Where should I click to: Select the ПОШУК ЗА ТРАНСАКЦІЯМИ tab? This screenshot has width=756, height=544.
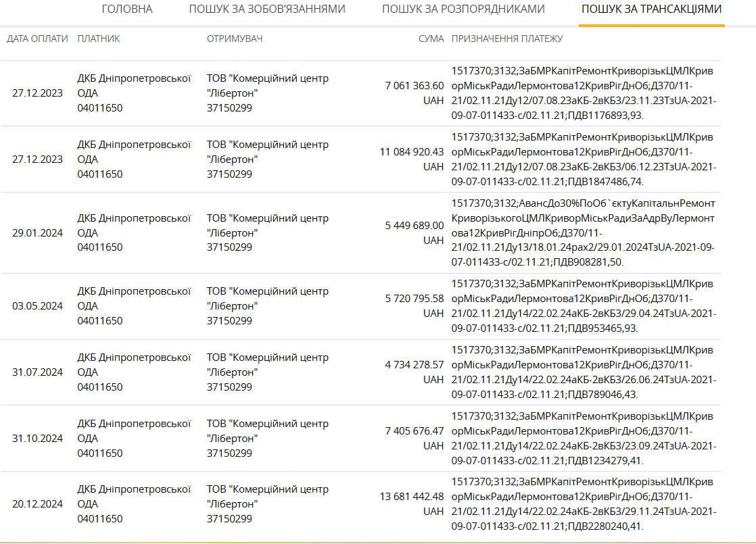click(x=651, y=9)
